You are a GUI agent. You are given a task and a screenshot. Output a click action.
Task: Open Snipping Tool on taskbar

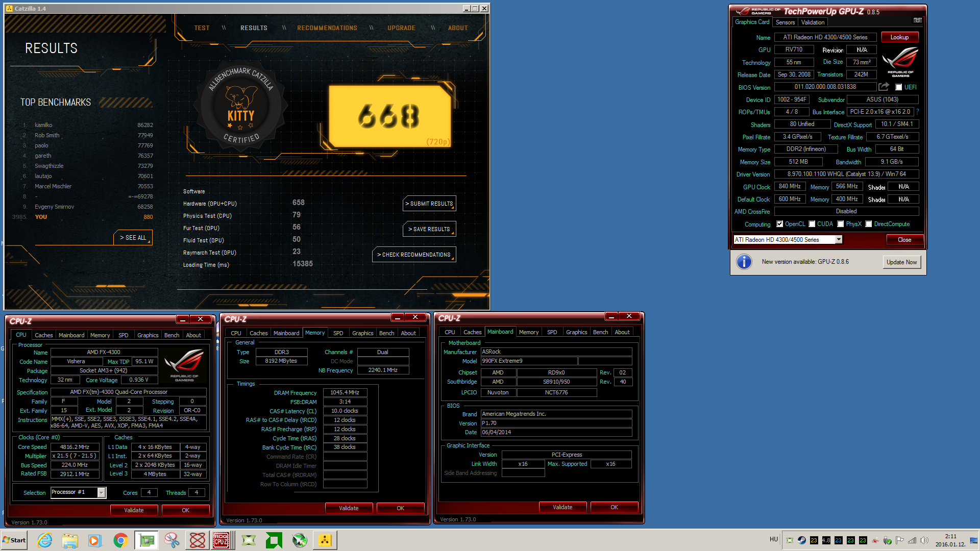[172, 540]
